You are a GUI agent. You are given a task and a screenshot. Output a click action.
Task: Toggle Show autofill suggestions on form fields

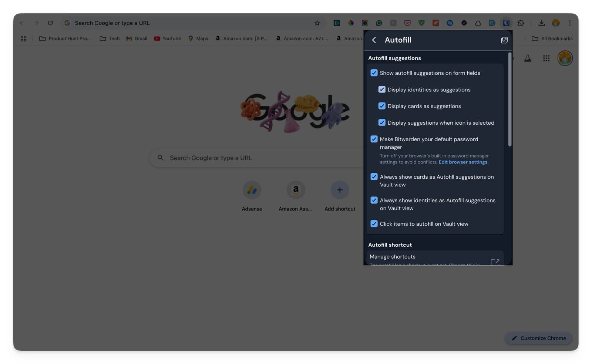coord(374,73)
